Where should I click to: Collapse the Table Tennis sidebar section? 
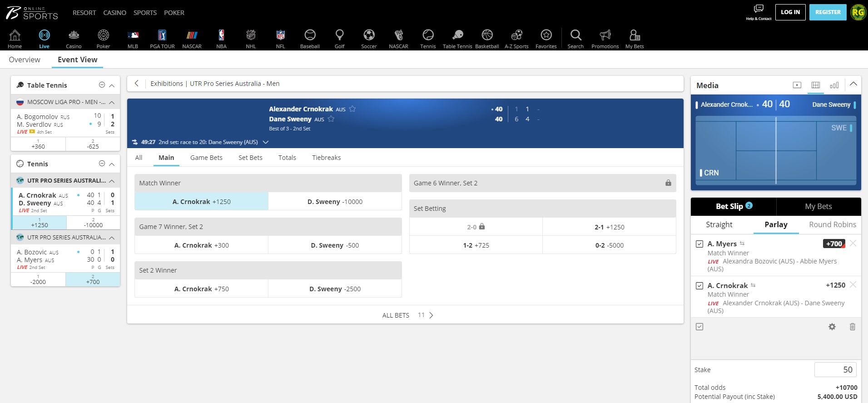point(112,85)
